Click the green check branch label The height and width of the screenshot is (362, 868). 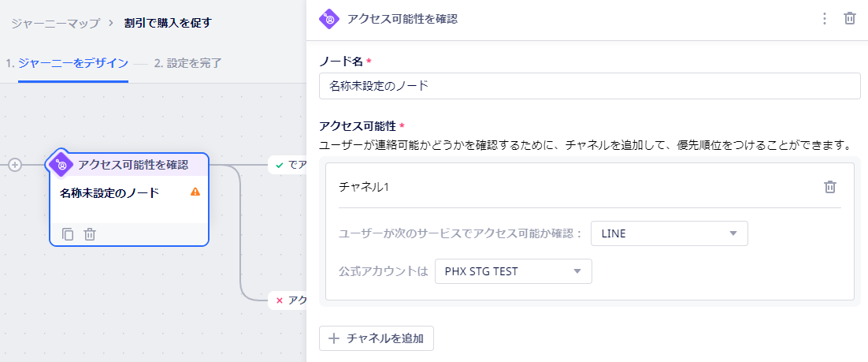[287, 165]
